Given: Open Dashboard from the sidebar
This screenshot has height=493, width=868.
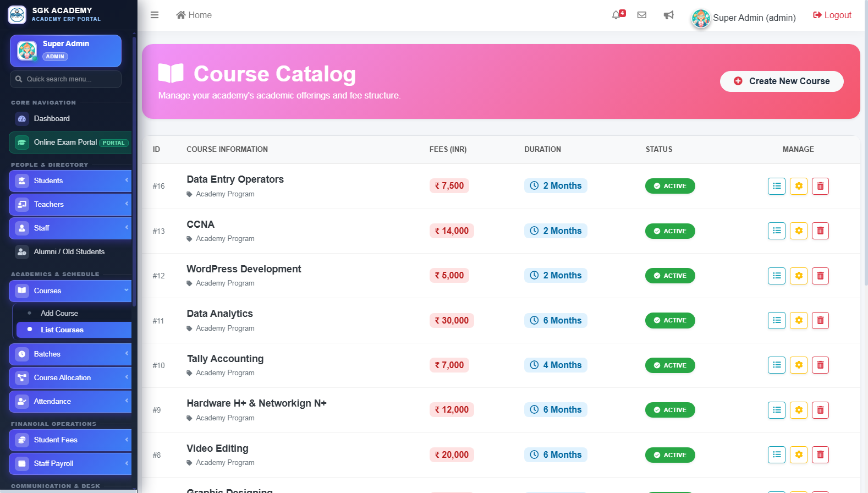Looking at the screenshot, I should pyautogui.click(x=70, y=118).
